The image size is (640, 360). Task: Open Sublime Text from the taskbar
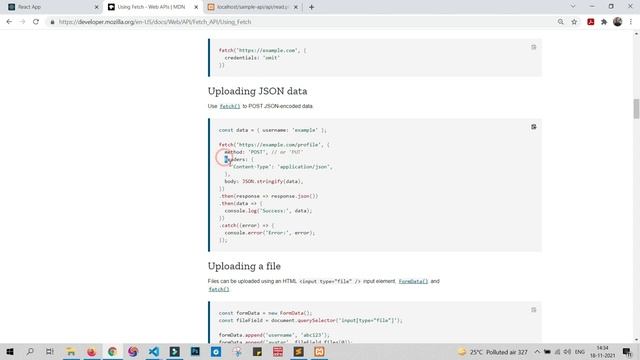pos(299,351)
